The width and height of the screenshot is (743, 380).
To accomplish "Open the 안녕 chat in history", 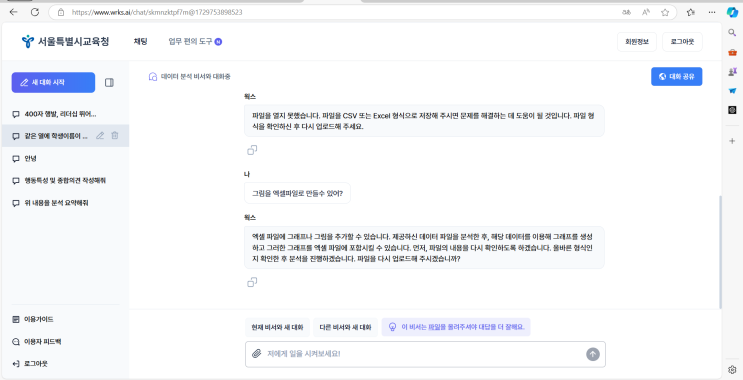I will (x=64, y=158).
